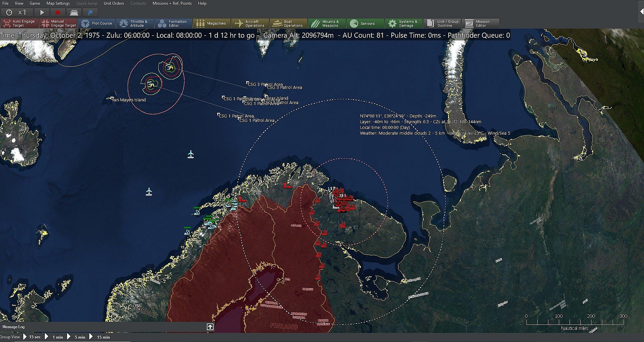644x342 pixels.
Task: Run the simulation for 15 sec
Action: click(32, 337)
